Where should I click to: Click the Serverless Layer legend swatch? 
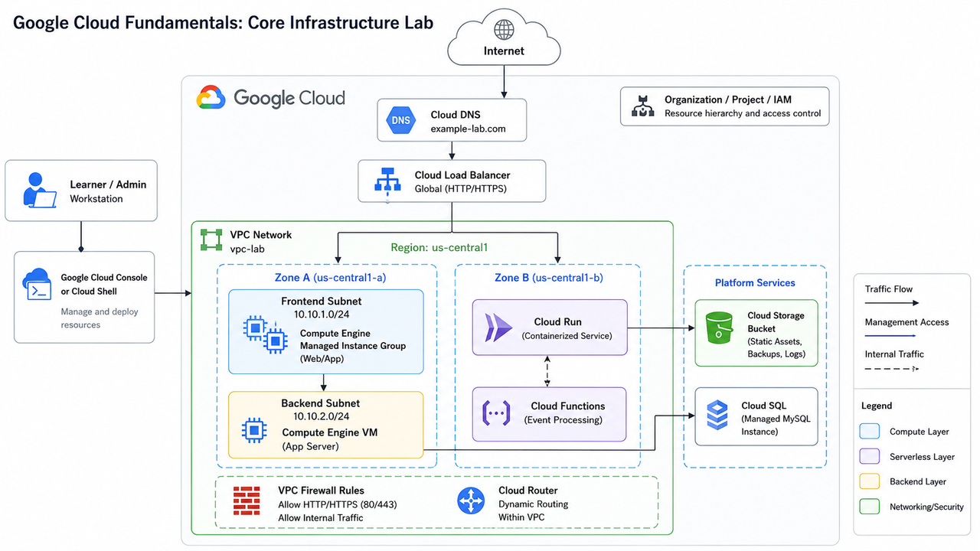(x=870, y=457)
